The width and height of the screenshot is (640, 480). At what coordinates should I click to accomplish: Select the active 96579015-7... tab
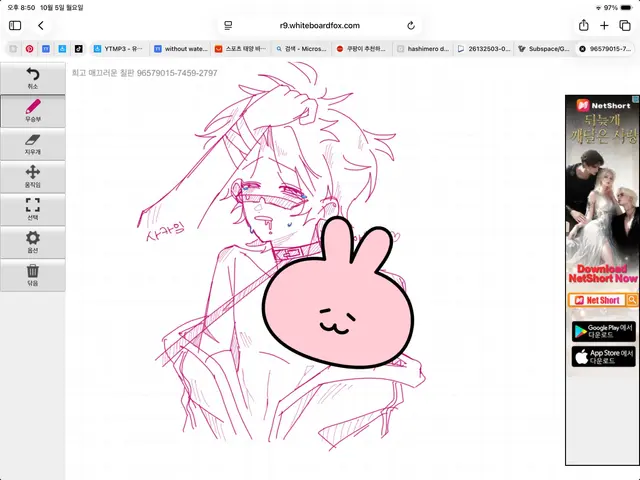(x=605, y=49)
